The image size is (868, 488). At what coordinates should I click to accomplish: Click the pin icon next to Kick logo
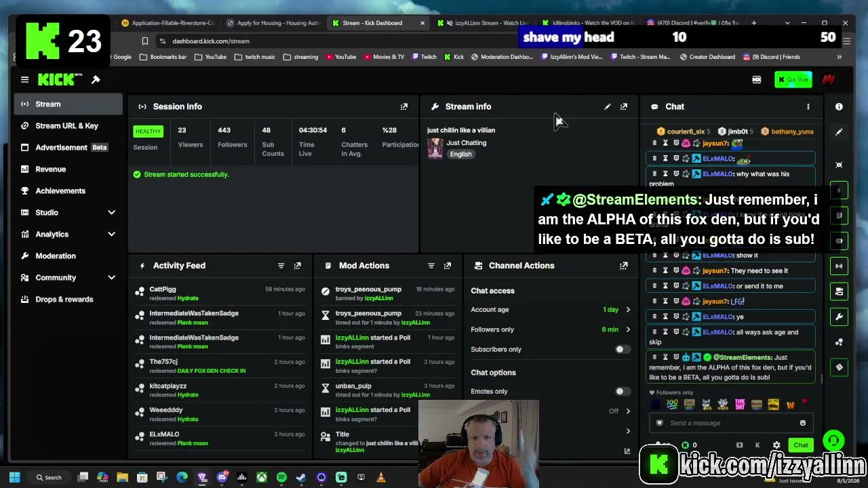(x=96, y=80)
